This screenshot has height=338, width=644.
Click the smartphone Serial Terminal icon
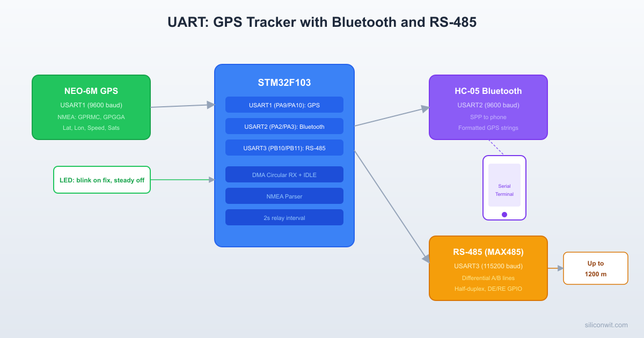(x=504, y=187)
